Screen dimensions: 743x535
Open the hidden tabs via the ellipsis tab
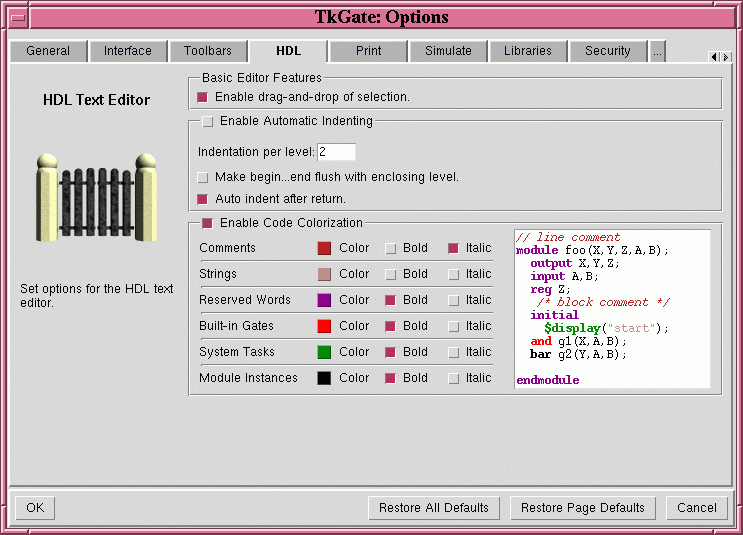(x=657, y=51)
